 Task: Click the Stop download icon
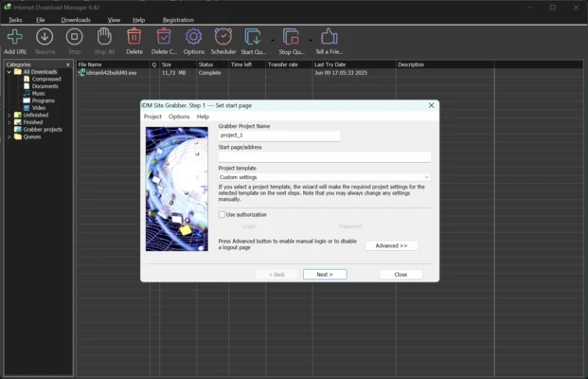pyautogui.click(x=74, y=37)
